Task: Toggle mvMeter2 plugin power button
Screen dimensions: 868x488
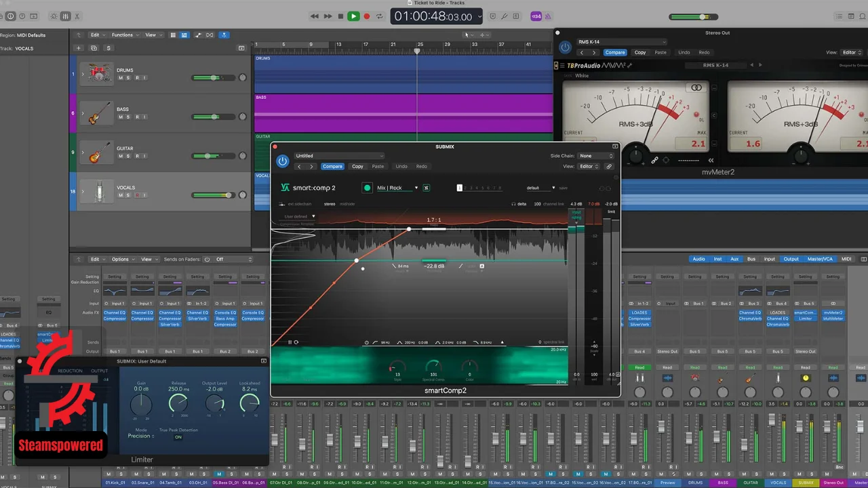Action: [x=565, y=47]
